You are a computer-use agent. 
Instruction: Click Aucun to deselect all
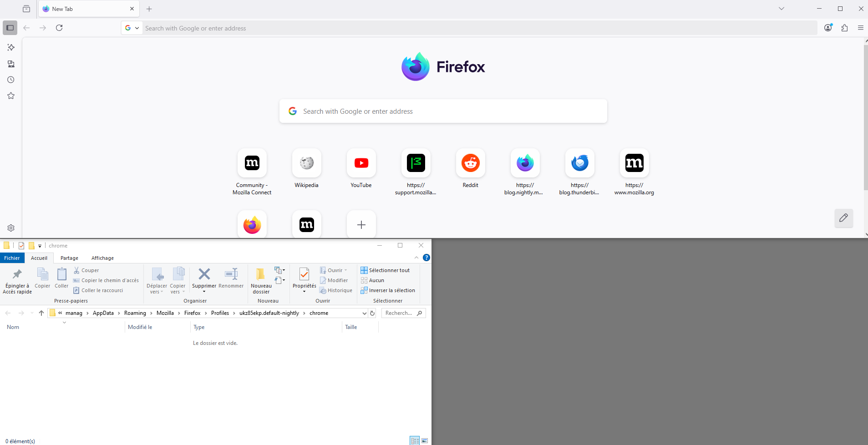[372, 280]
